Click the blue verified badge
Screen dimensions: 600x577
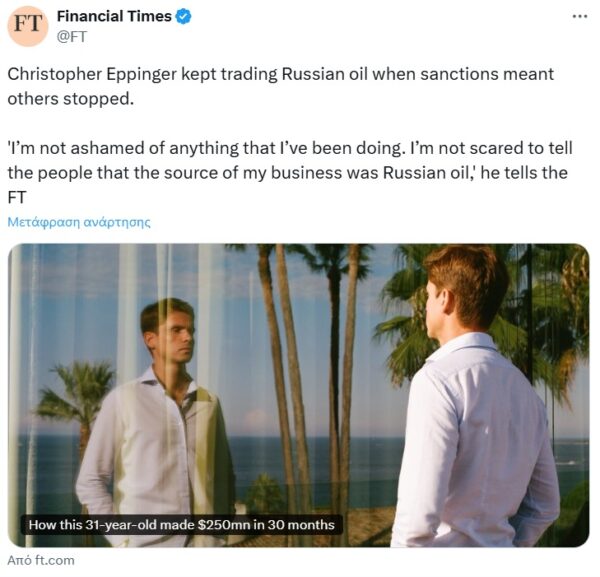pyautogui.click(x=185, y=16)
